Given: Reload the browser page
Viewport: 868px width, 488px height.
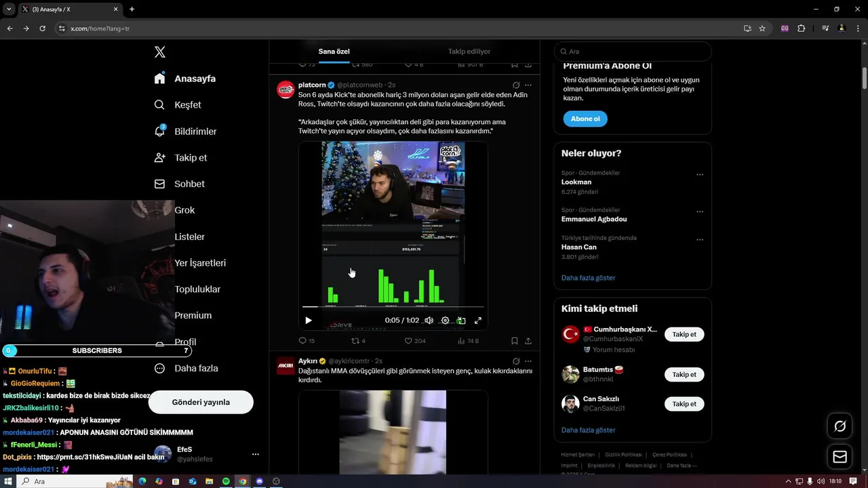Looking at the screenshot, I should (42, 28).
